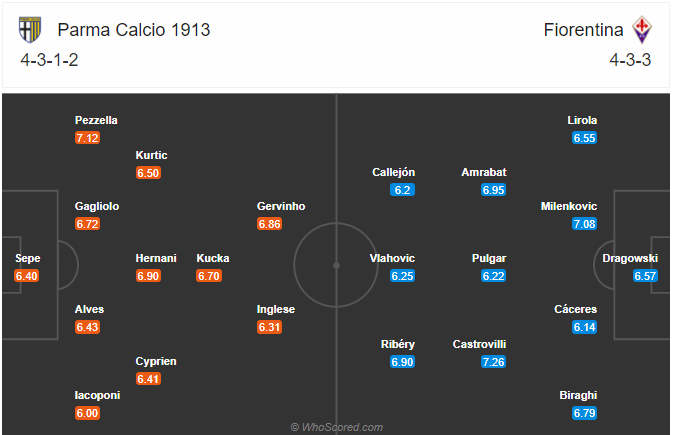
Task: Click Milenkovic's 7.08 rating badge
Action: [584, 224]
